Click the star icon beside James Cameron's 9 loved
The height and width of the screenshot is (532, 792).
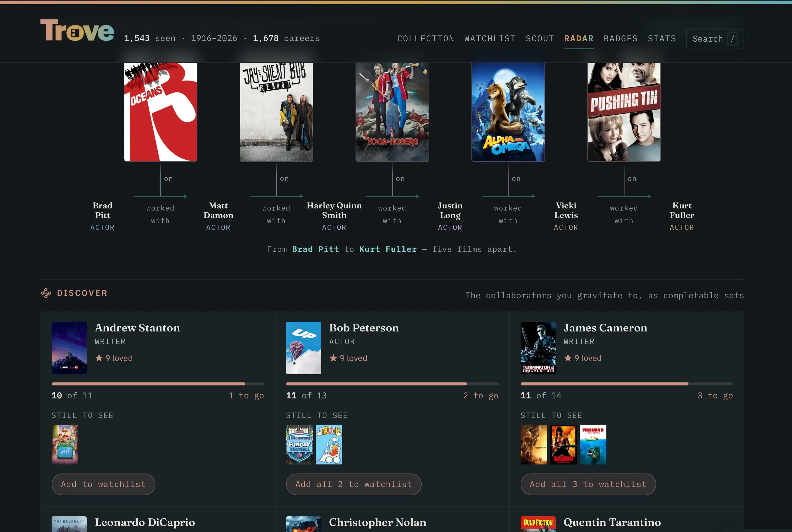coord(568,358)
